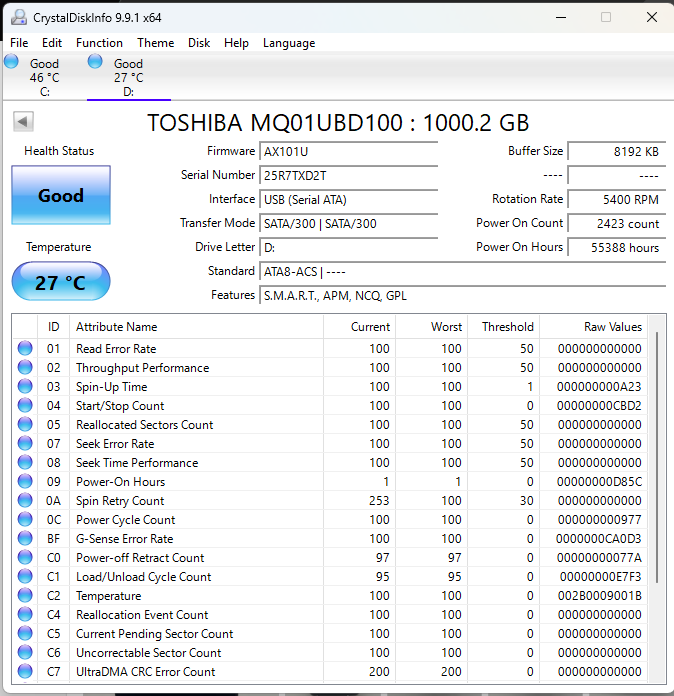Select raw value 002B0009001B
674x696 pixels.
pos(599,596)
